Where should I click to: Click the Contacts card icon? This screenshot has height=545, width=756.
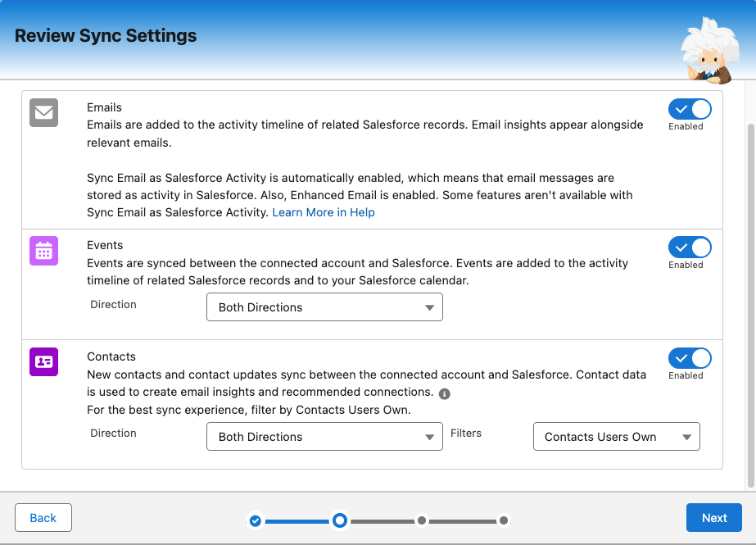tap(44, 361)
